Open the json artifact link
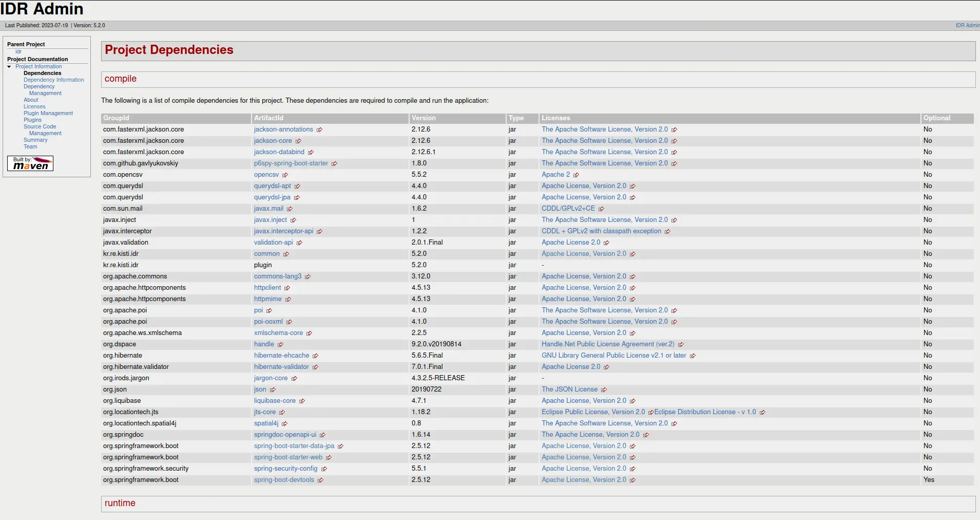 (260, 389)
